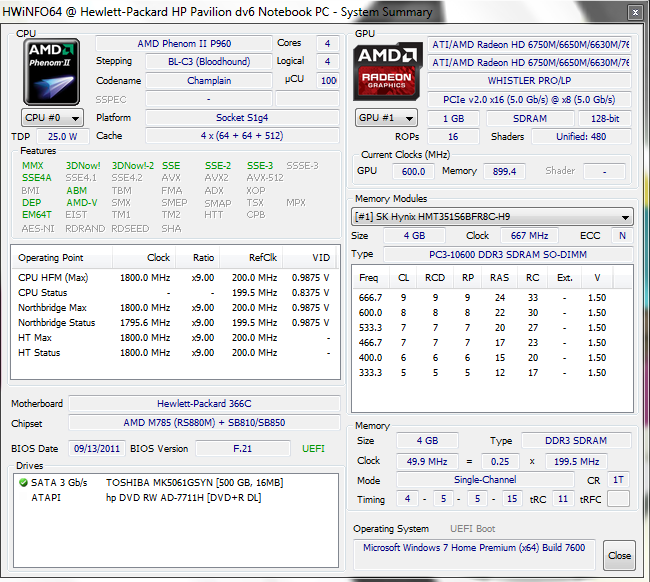
Task: Select the HT Status row
Action: (x=174, y=352)
